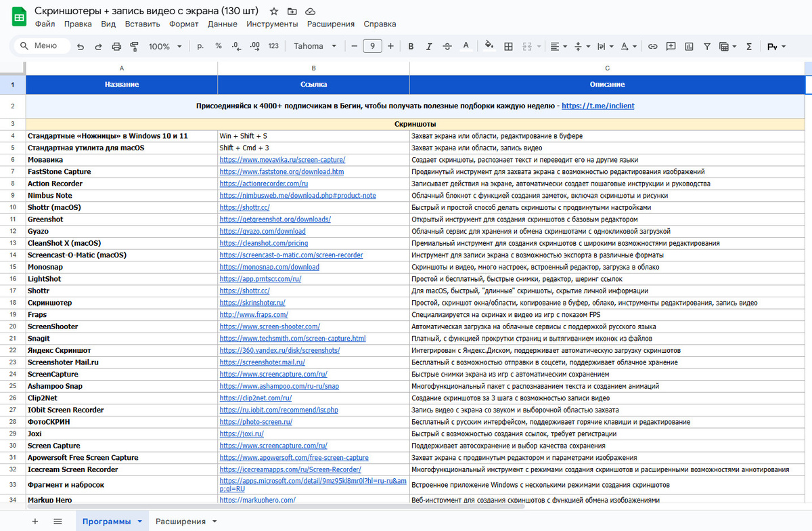Screen dimensions: 812x531
Task: Open the Ру input tools dropdown
Action: point(777,46)
